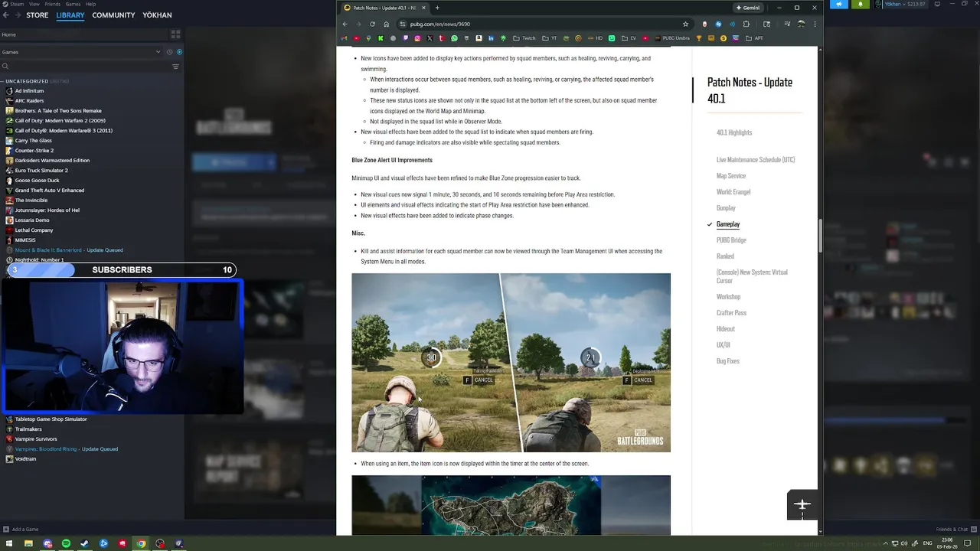Image resolution: width=980 pixels, height=551 pixels.
Task: Open the LinkedIn bookmark icon
Action: pos(491,38)
